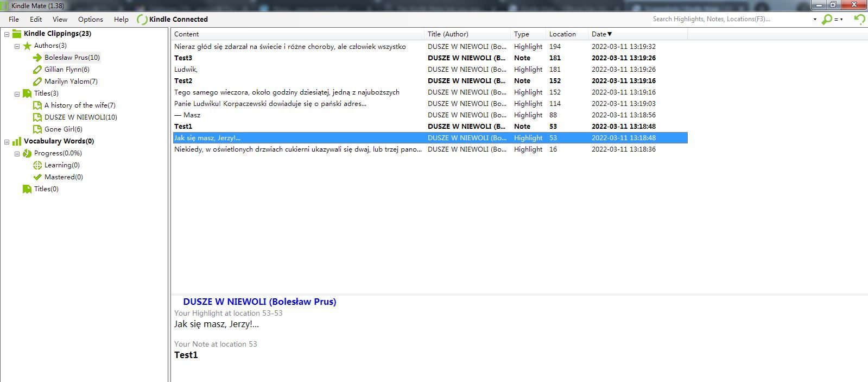Open the search history dropdown arrow

(x=815, y=20)
